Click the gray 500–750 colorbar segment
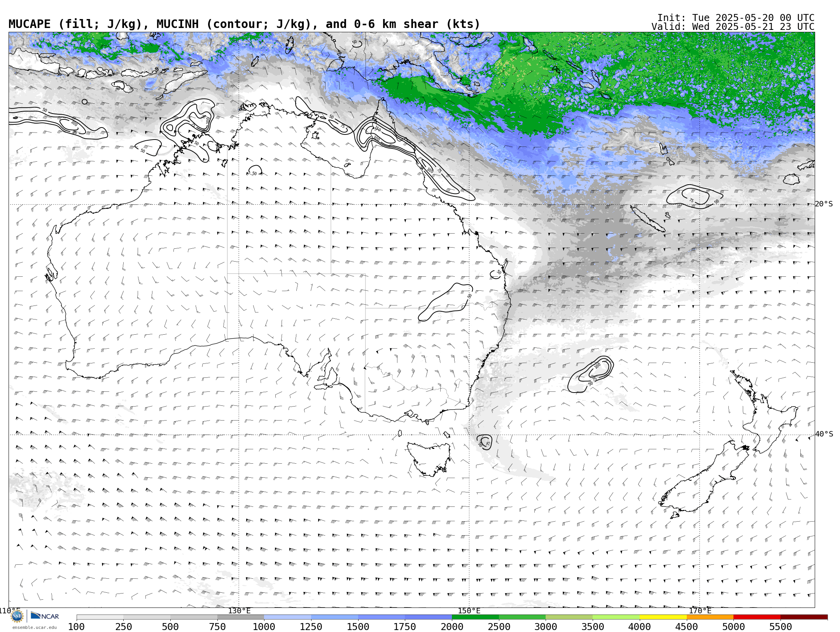This screenshot has height=632, width=840. [194, 617]
